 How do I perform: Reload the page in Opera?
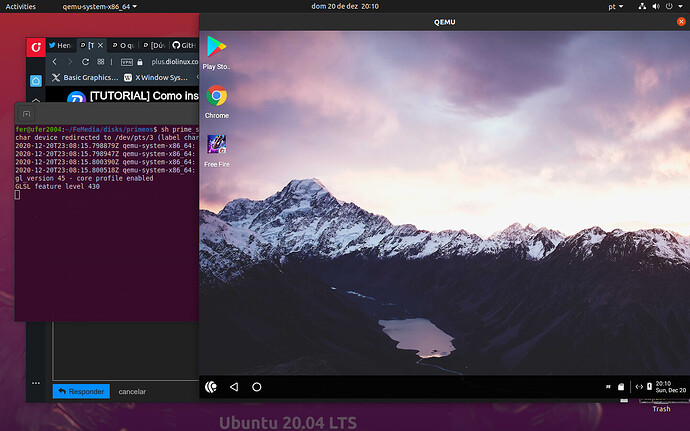pyautogui.click(x=85, y=62)
